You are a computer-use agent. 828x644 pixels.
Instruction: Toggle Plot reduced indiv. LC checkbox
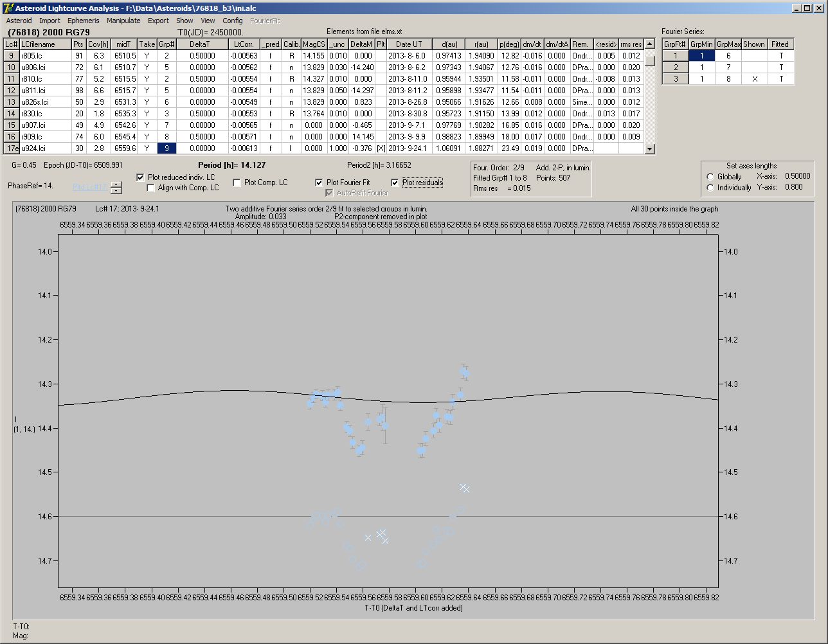(x=141, y=177)
